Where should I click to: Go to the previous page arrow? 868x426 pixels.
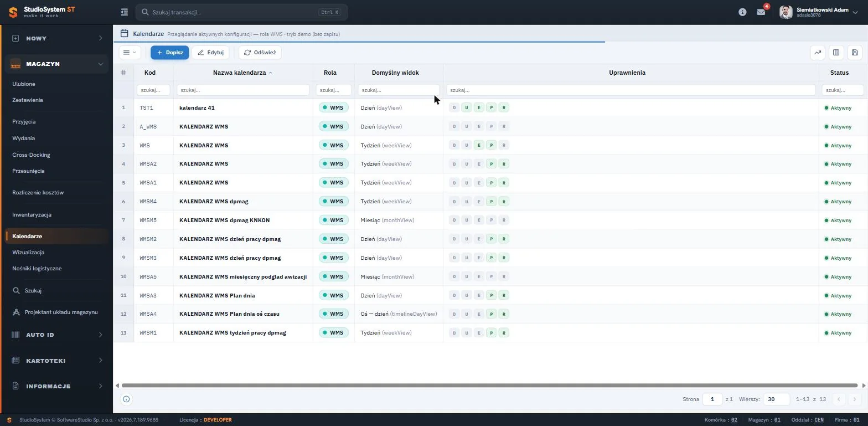pos(839,399)
